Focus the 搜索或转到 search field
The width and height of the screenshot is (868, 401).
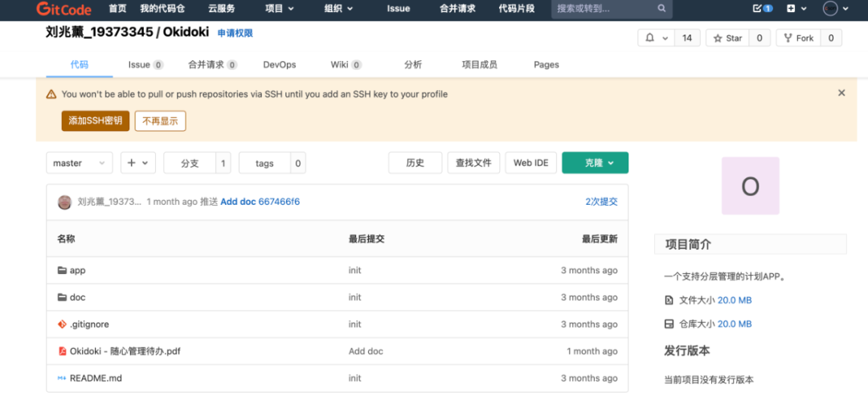click(x=612, y=9)
